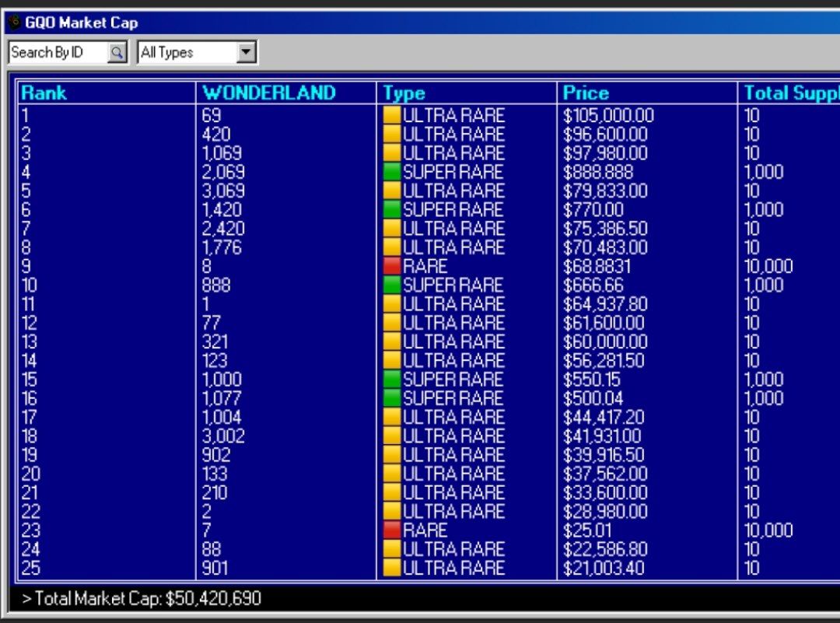Select WONDERLAND ID 1,077
This screenshot has height=623, width=840.
coord(222,398)
